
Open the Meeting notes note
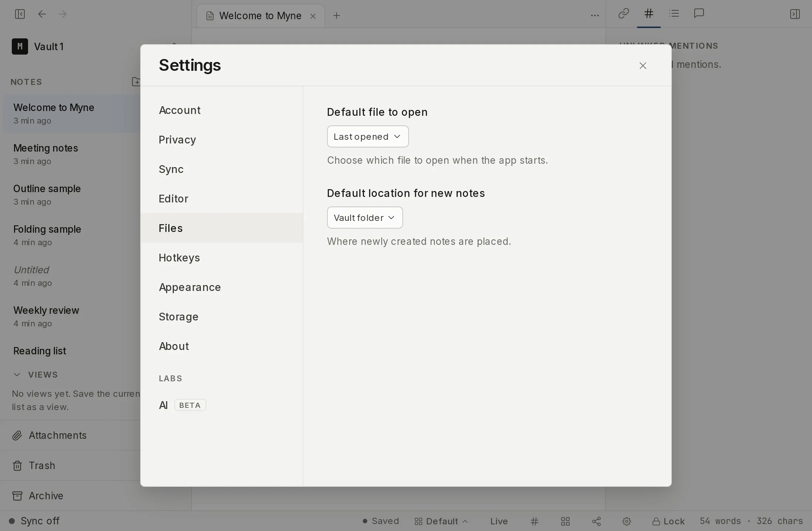point(72,154)
